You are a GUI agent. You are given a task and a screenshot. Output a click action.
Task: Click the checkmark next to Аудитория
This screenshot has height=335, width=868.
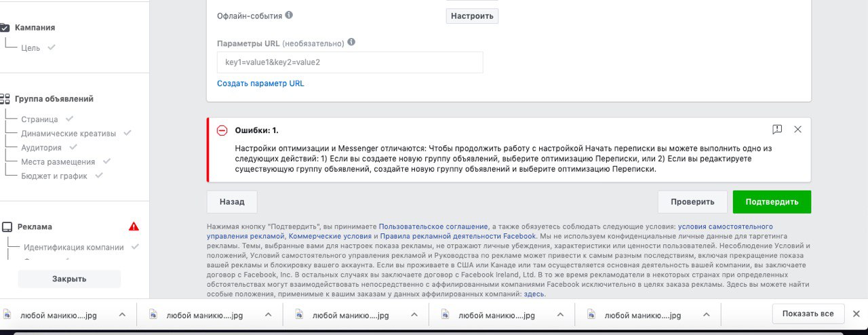click(73, 147)
